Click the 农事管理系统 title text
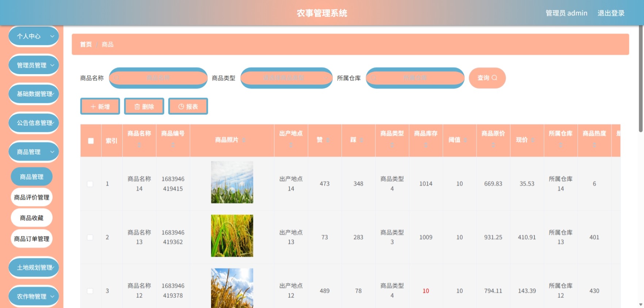Screen dimensions: 644x308 [322, 13]
